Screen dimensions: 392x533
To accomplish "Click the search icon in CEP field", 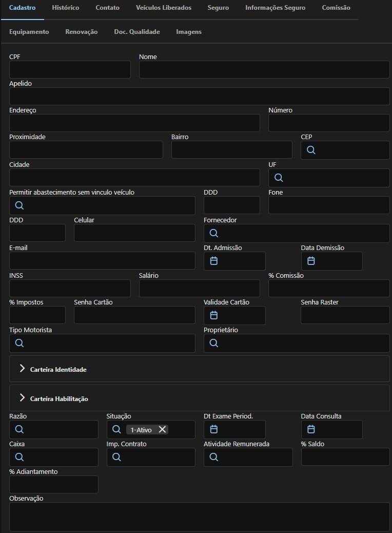I will point(311,150).
